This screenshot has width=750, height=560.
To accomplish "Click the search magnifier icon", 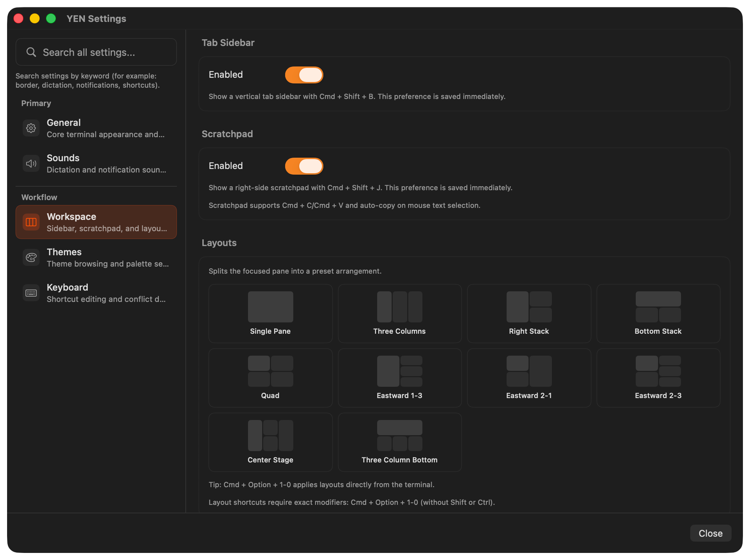I will point(31,52).
